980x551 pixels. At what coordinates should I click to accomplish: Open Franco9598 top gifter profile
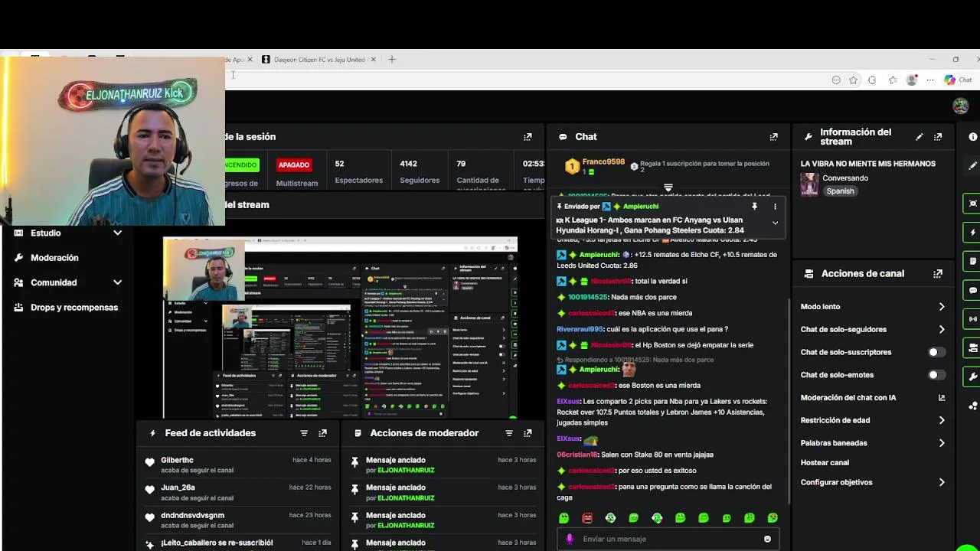[603, 162]
